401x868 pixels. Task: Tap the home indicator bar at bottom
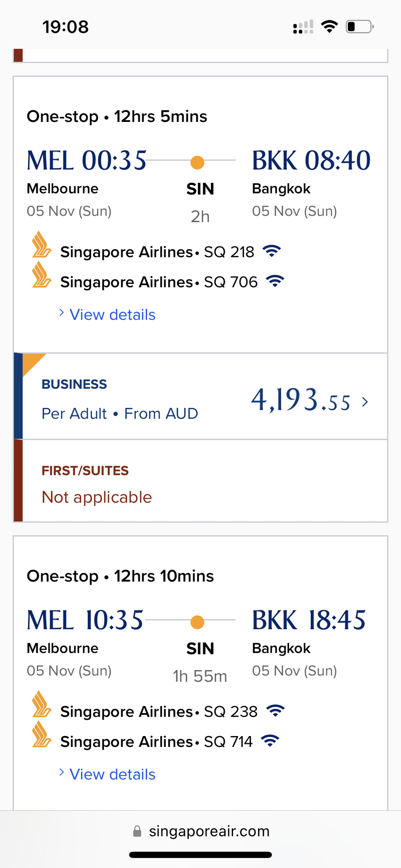pyautogui.click(x=200, y=855)
